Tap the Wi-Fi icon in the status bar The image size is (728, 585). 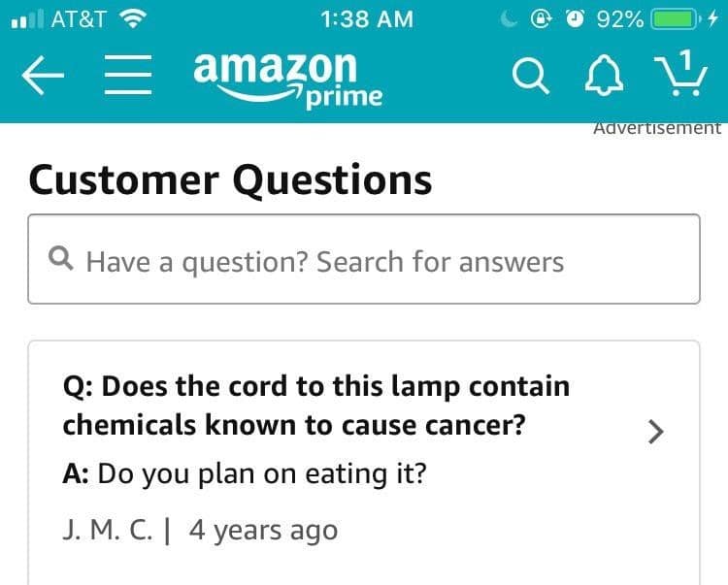pyautogui.click(x=136, y=18)
